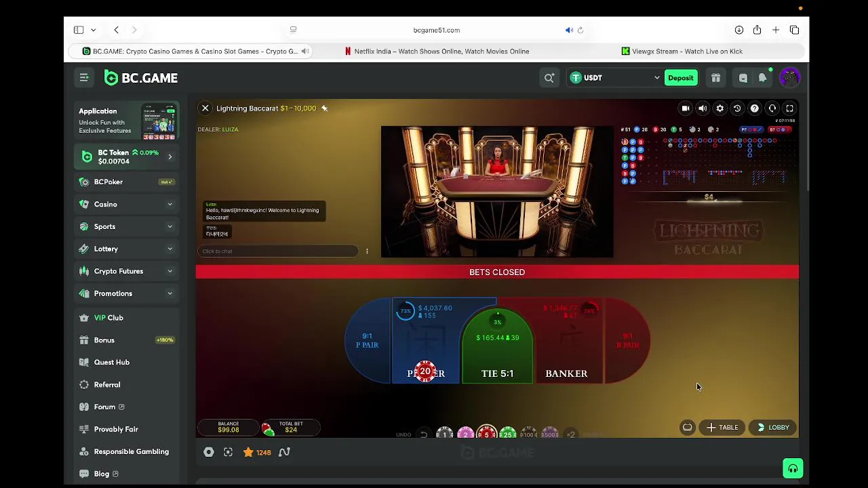Toggle theatre mode hexagon icon below game
Screen dimensions: 868x488
pyautogui.click(x=209, y=452)
